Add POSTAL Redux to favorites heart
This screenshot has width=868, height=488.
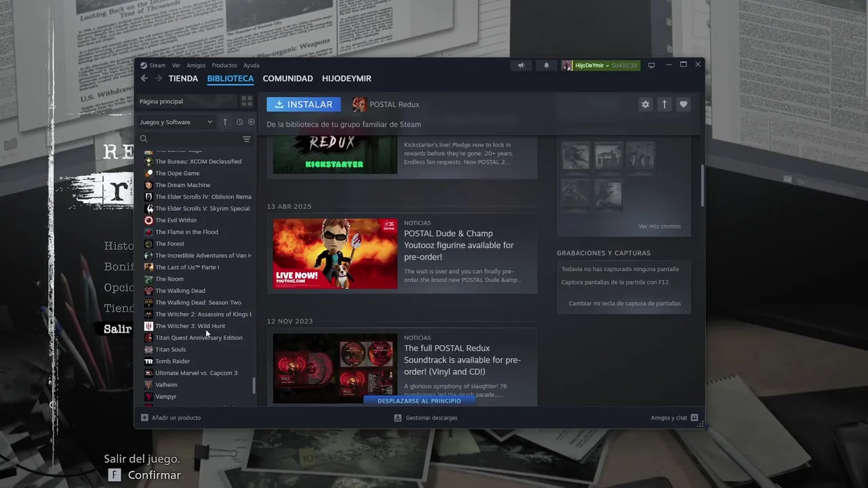(684, 104)
